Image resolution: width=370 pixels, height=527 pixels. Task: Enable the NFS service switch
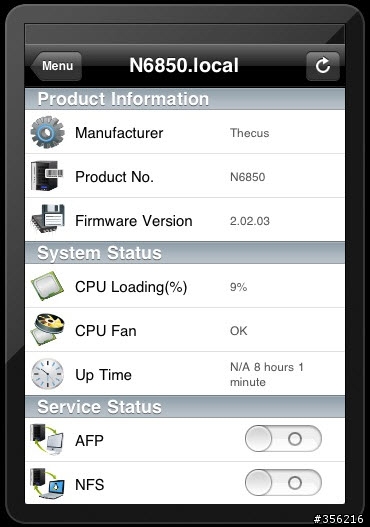coord(283,483)
